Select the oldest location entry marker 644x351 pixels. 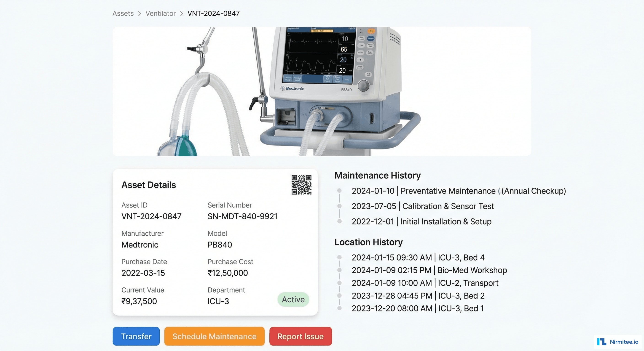click(x=339, y=308)
